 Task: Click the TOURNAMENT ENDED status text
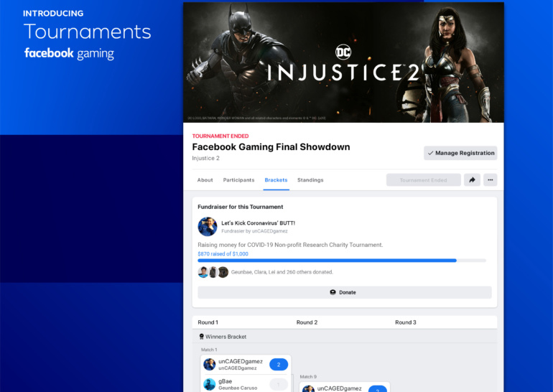coord(220,136)
